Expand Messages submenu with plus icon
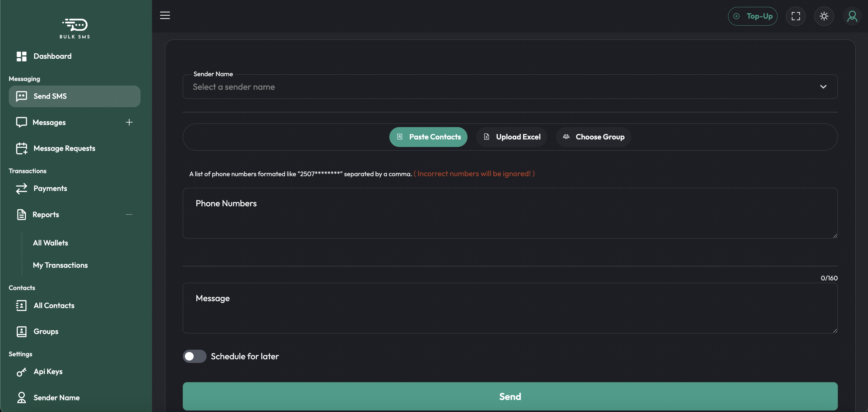The width and height of the screenshot is (868, 412). pyautogui.click(x=129, y=123)
